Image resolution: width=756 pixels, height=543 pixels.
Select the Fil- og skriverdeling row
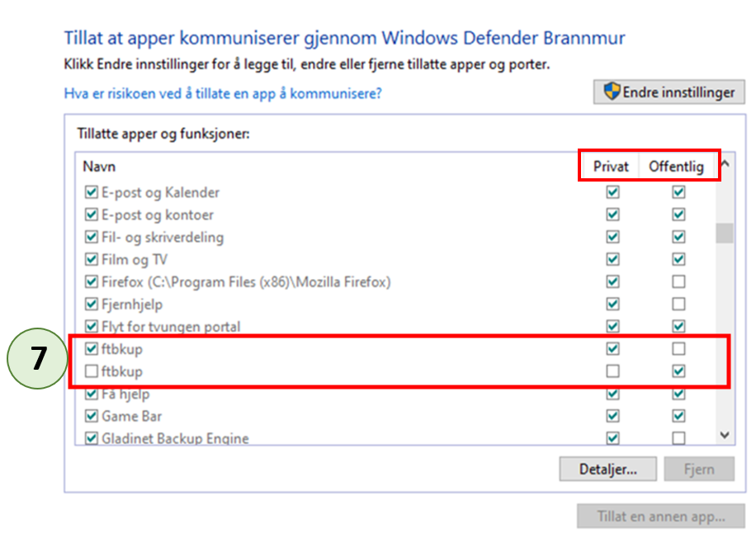[x=163, y=238]
